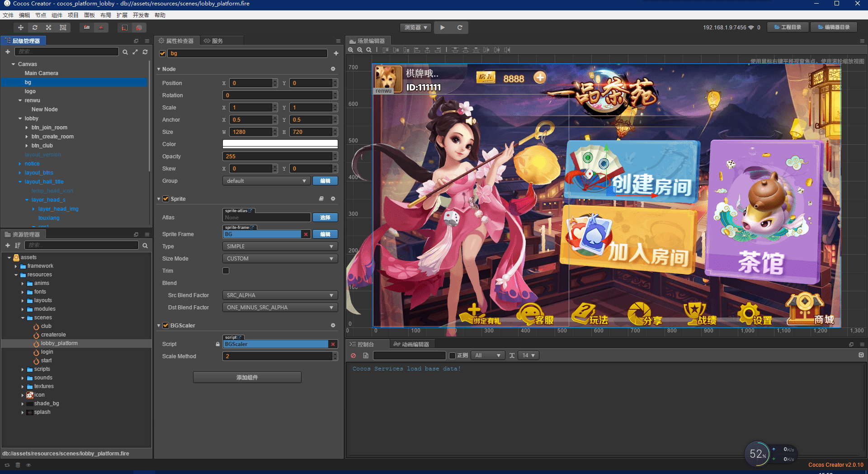Change asset sort order
Viewport: 868px width, 474px height.
point(18,245)
